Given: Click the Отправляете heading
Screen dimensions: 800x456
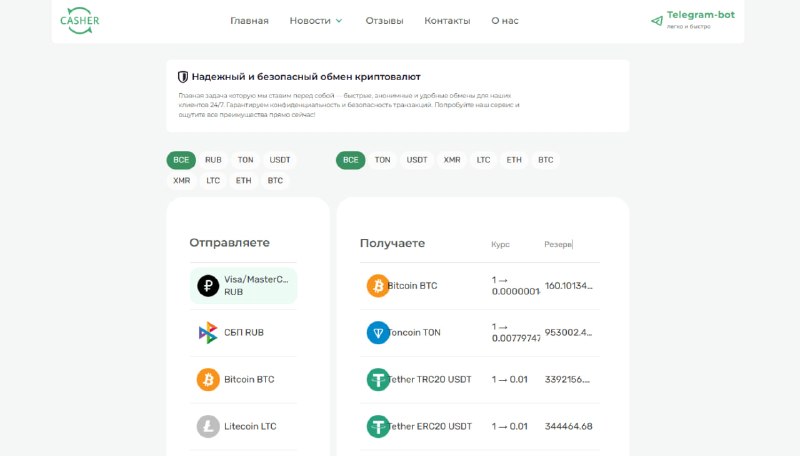Looking at the screenshot, I should [229, 243].
